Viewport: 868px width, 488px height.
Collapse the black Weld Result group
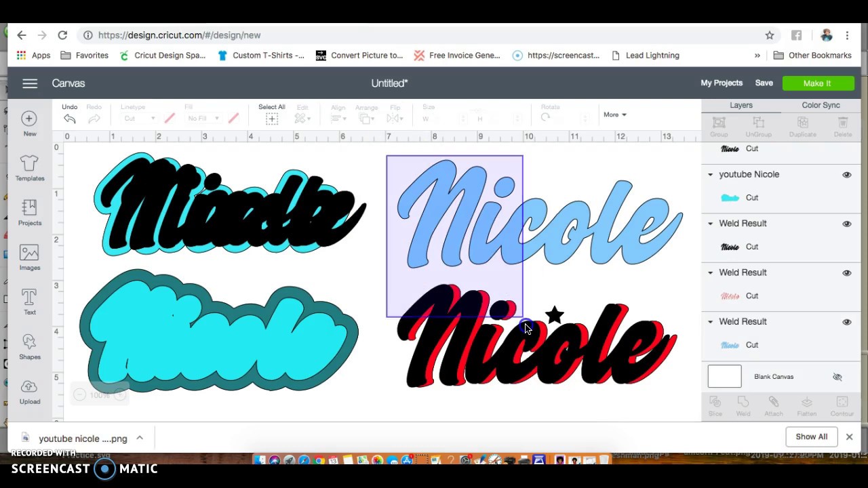[711, 224]
